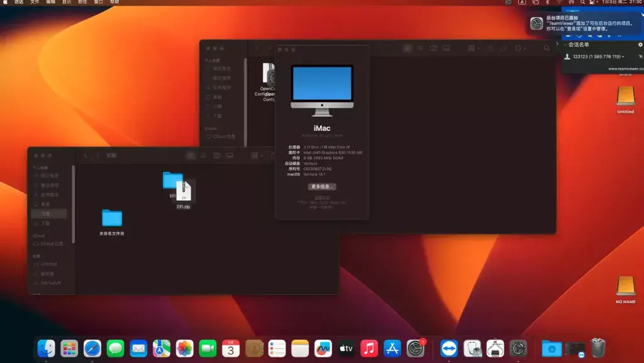This screenshot has width=644, height=363.
Task: Switch 文稿 window to gallery view
Action: [230, 155]
